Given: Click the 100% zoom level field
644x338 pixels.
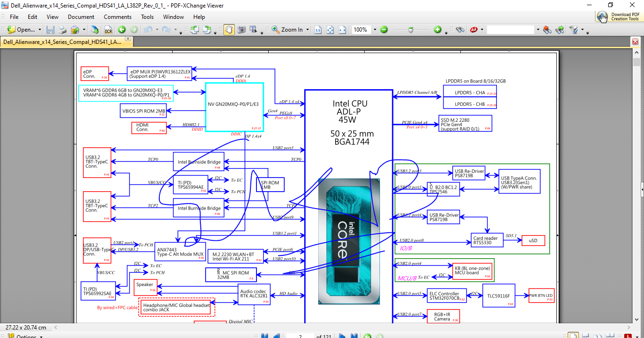Looking at the screenshot, I should [x=362, y=29].
